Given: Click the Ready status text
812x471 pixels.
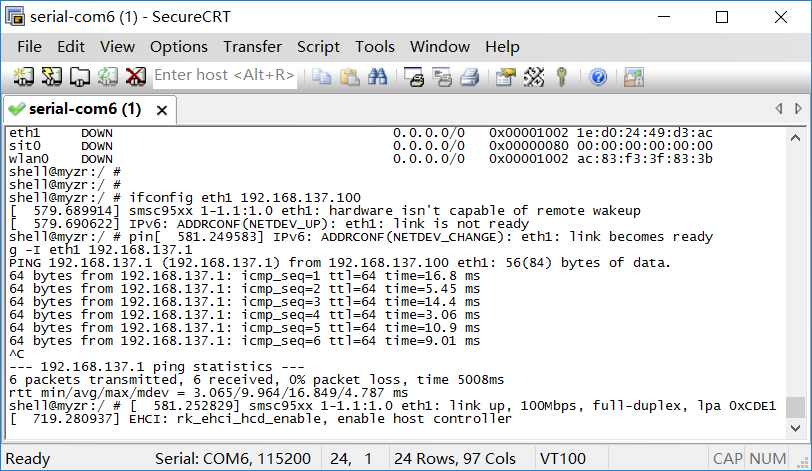Looking at the screenshot, I should pos(28,459).
